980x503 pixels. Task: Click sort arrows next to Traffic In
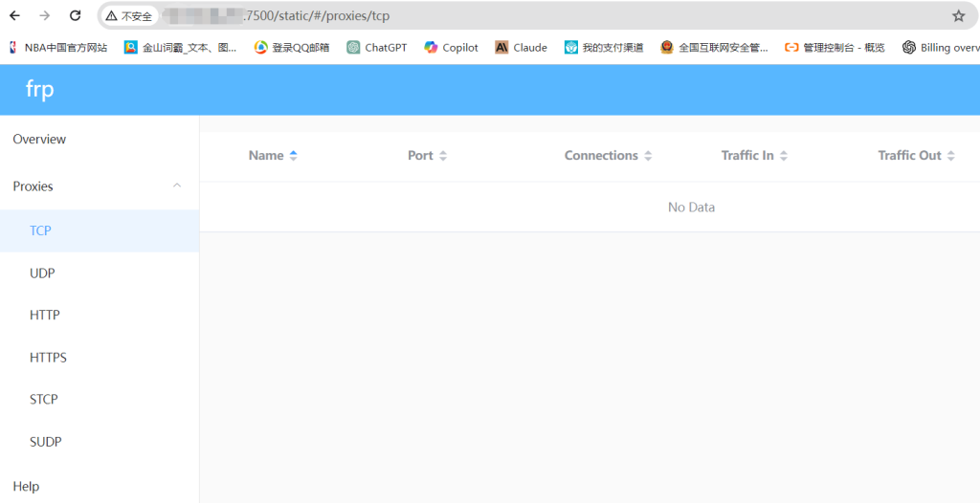[x=784, y=156]
